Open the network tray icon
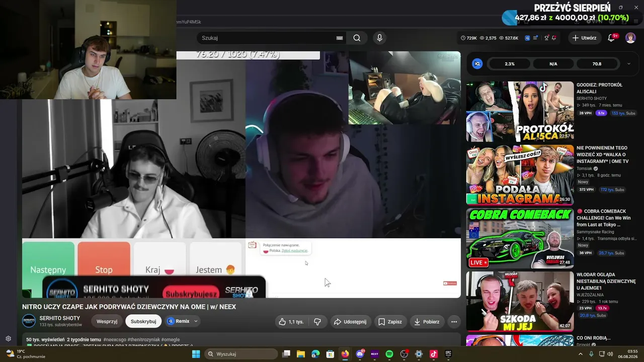This screenshot has height=362, width=644. pos(601,354)
